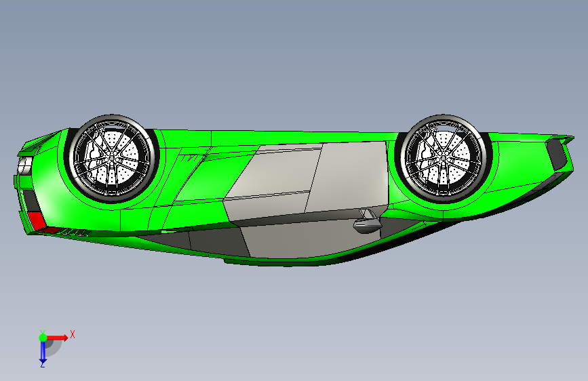Image resolution: width=588 pixels, height=381 pixels.
Task: Click the green Y axis ball on the triad
Action: pyautogui.click(x=43, y=338)
